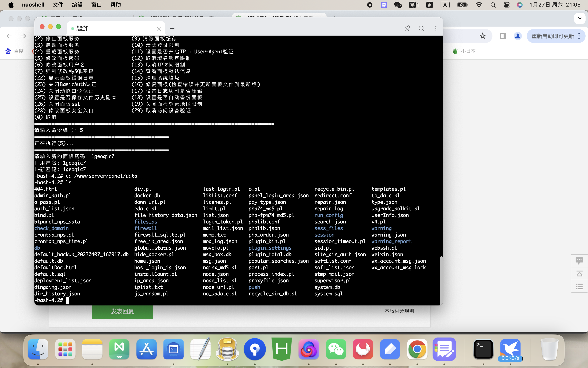This screenshot has height=368, width=588.
Task: Open the 编辑 menu
Action: pyautogui.click(x=77, y=5)
